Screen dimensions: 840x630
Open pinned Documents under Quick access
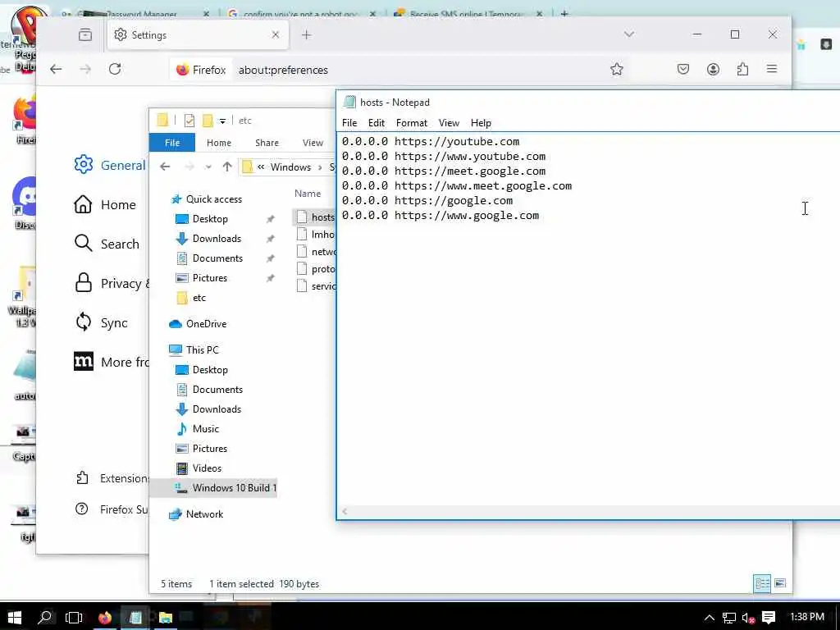[x=209, y=258]
